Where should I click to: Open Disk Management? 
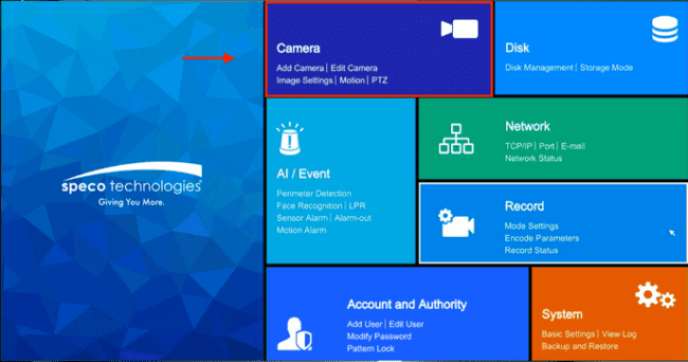(x=539, y=68)
